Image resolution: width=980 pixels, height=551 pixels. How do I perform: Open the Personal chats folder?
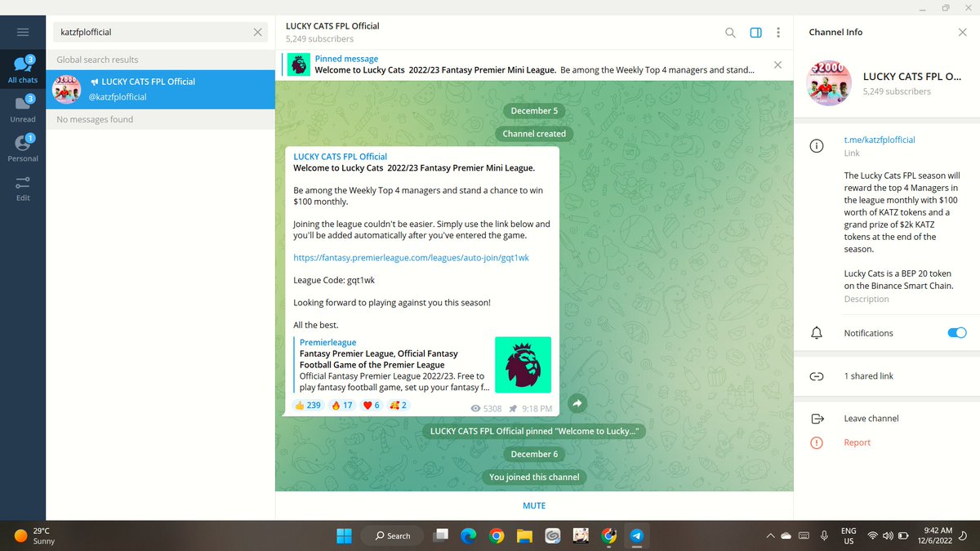click(23, 148)
